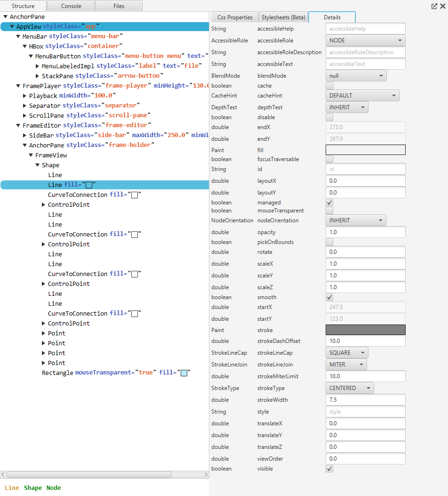Edit the opacity value field
Viewport: 448px width, 496px height.
tap(366, 232)
